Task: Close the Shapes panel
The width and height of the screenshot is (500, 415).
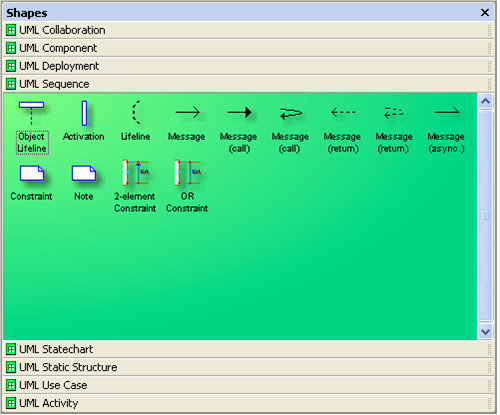Action: [485, 13]
